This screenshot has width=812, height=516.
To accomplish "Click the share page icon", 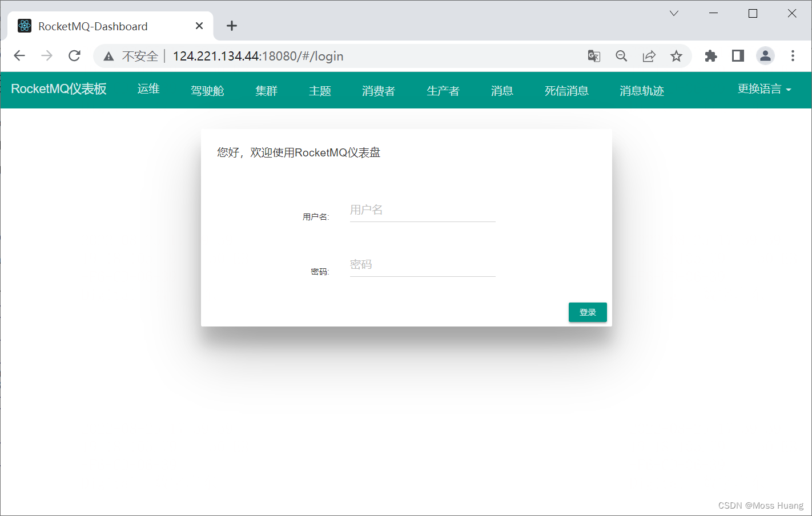I will (649, 56).
